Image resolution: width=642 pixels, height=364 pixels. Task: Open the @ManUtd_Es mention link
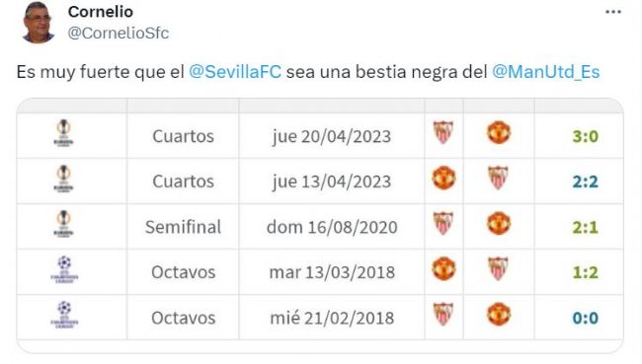[546, 72]
